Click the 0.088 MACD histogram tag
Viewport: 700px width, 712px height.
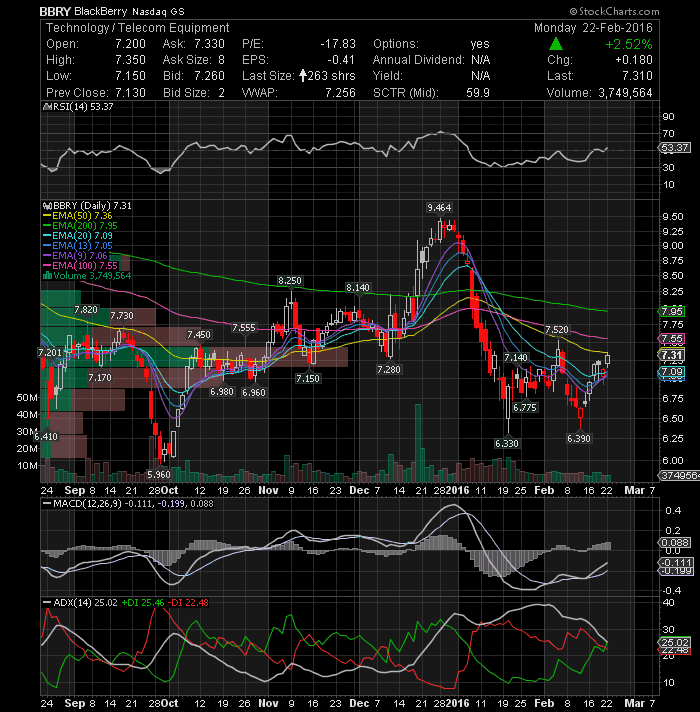pos(675,543)
